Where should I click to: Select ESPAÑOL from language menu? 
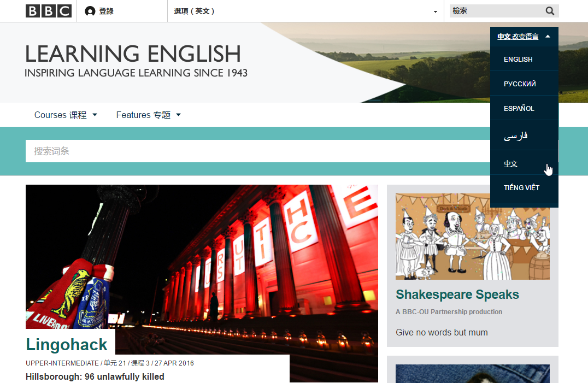(524, 108)
